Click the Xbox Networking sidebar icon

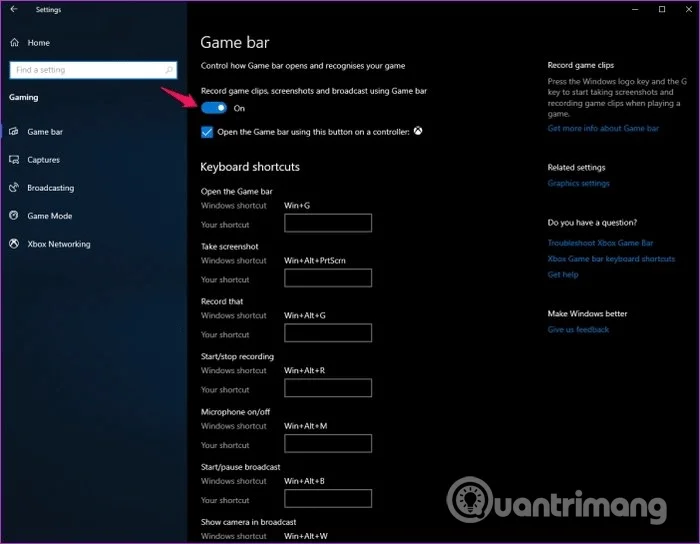click(x=14, y=244)
